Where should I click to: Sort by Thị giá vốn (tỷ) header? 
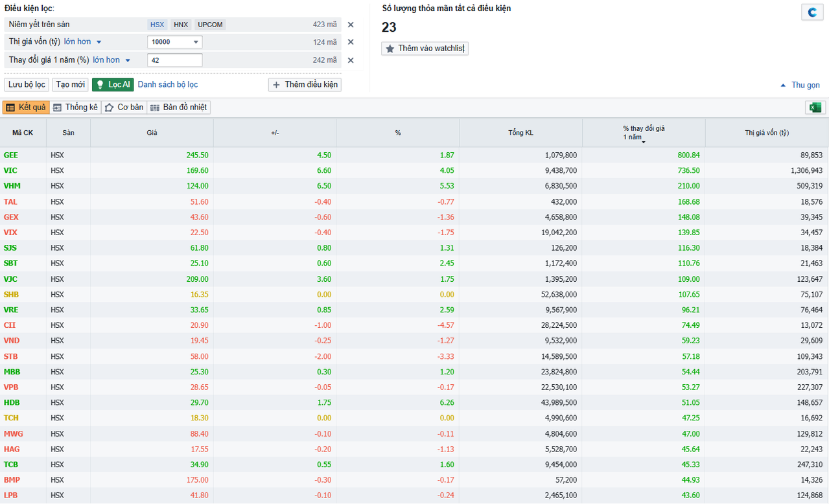click(767, 133)
